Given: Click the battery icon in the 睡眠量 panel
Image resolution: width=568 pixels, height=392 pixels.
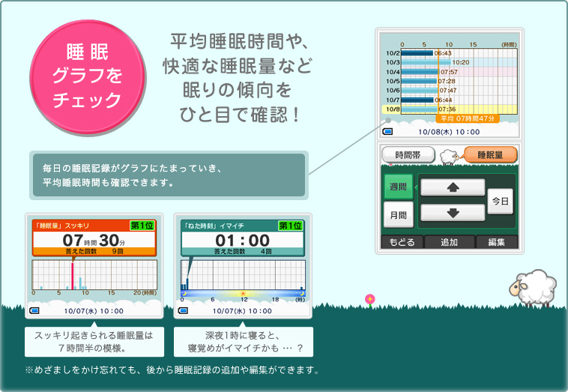Looking at the screenshot, I should (x=35, y=310).
